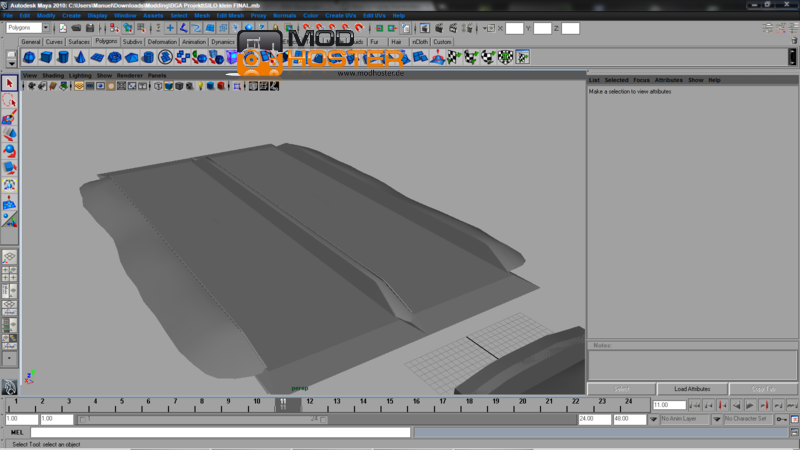Click the Save scene icon
This screenshot has height=450, width=800.
pyautogui.click(x=90, y=28)
